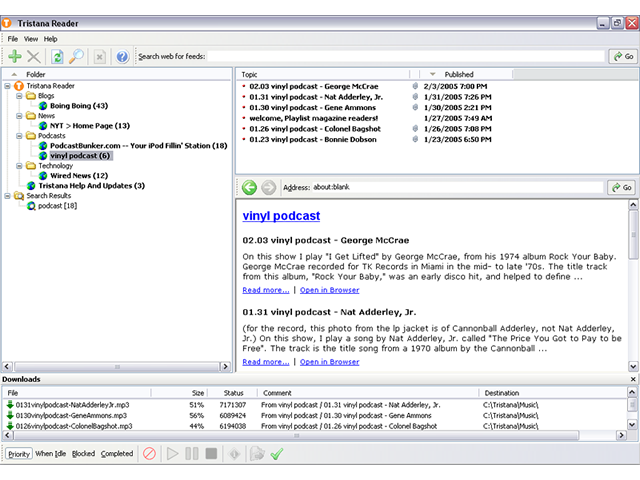Click the Status column header in Downloads
640x480 pixels.
[233, 393]
